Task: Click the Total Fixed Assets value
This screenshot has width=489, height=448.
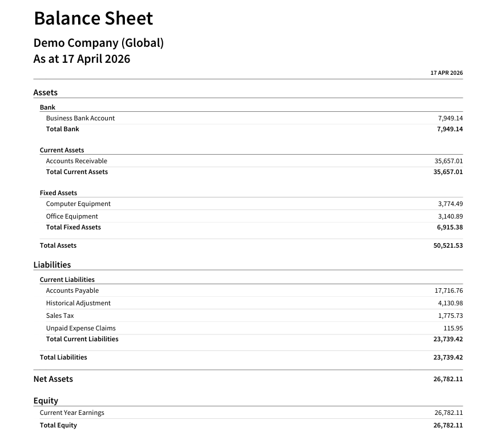Action: (450, 227)
